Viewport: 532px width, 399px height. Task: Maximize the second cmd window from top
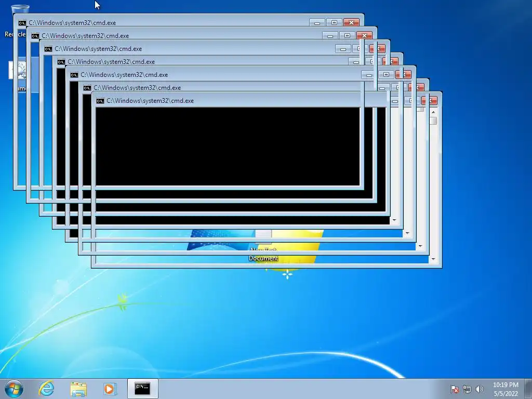(x=347, y=36)
